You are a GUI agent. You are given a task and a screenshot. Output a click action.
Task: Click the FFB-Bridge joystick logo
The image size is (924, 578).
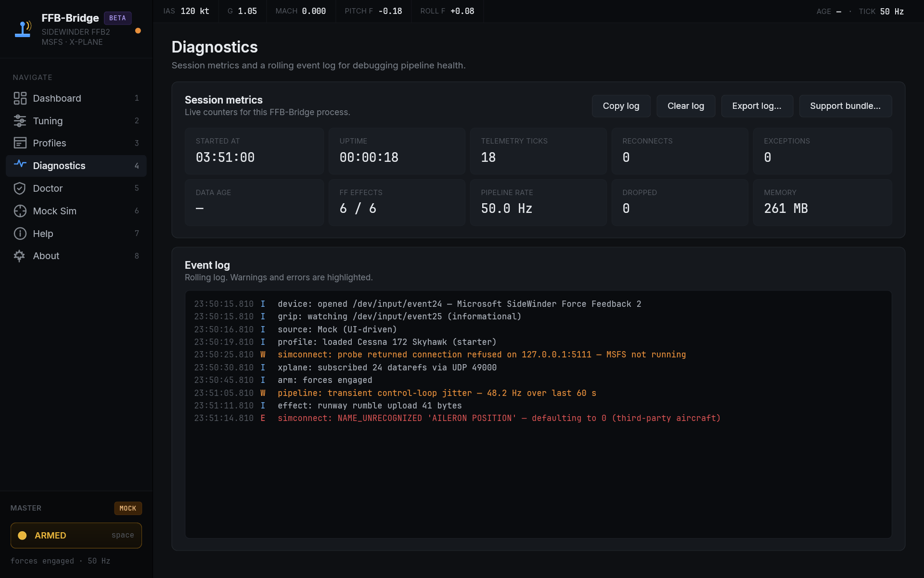click(23, 29)
